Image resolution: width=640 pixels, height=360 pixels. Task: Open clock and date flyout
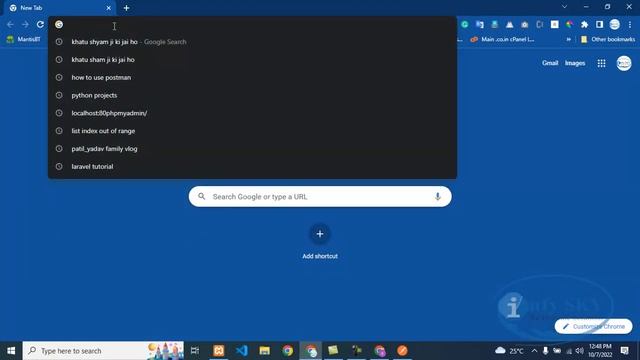click(600, 351)
